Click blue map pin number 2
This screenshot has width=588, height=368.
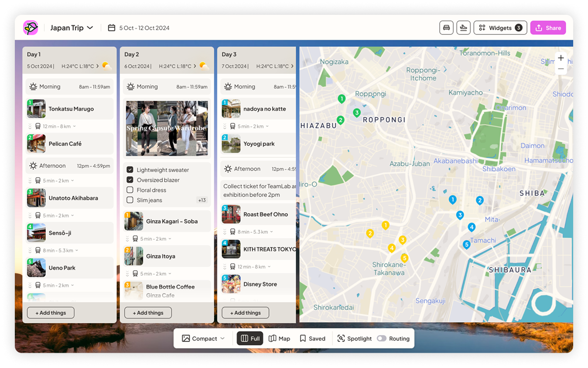click(480, 201)
